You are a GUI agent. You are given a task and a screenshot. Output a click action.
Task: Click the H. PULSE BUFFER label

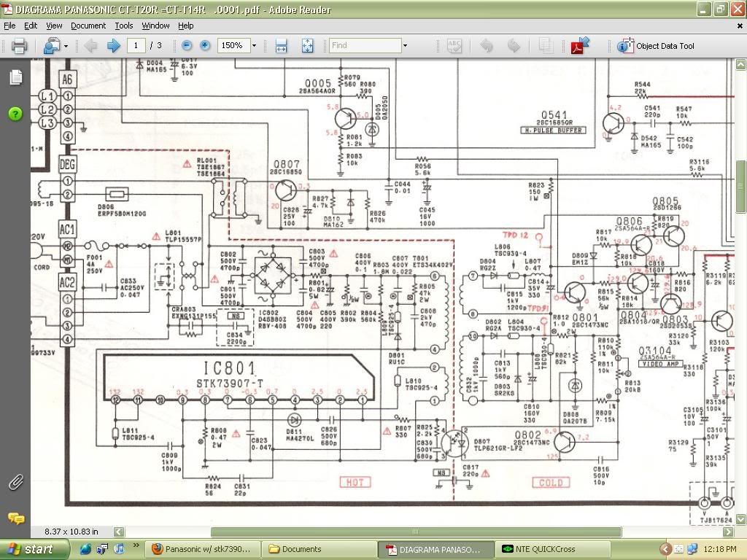tap(553, 130)
